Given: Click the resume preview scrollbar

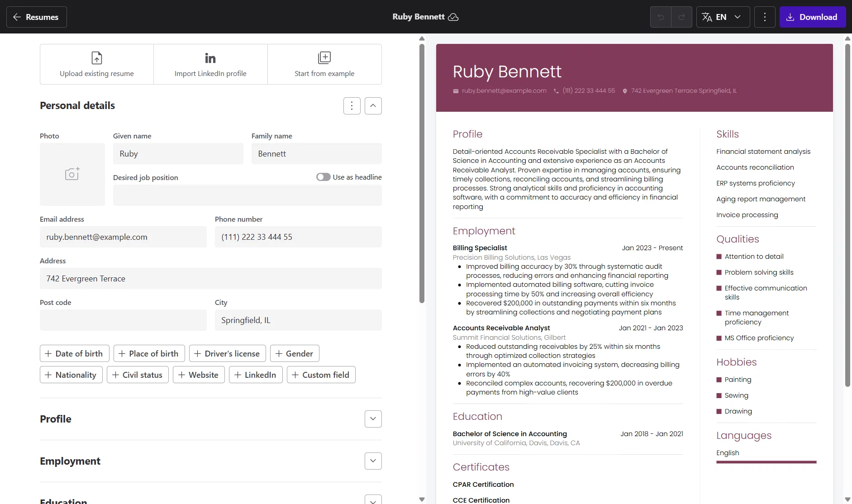Looking at the screenshot, I should point(847,215).
